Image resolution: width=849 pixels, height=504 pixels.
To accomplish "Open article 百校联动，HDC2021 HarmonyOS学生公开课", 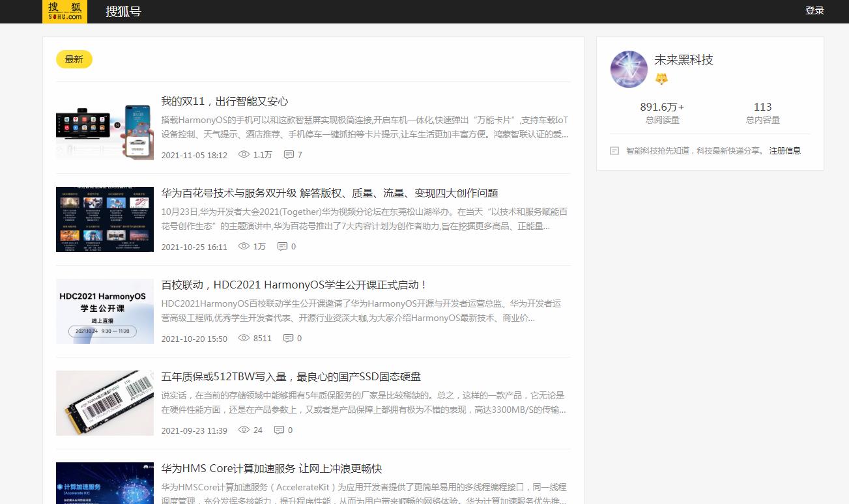I will [295, 285].
